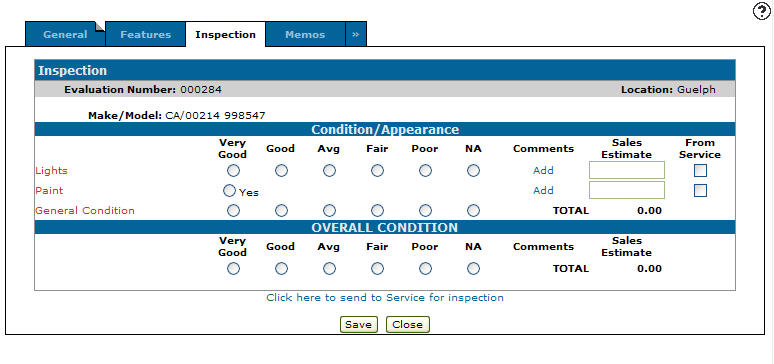The height and width of the screenshot is (364, 774).
Task: Set General Condition to NA
Action: pyautogui.click(x=473, y=211)
